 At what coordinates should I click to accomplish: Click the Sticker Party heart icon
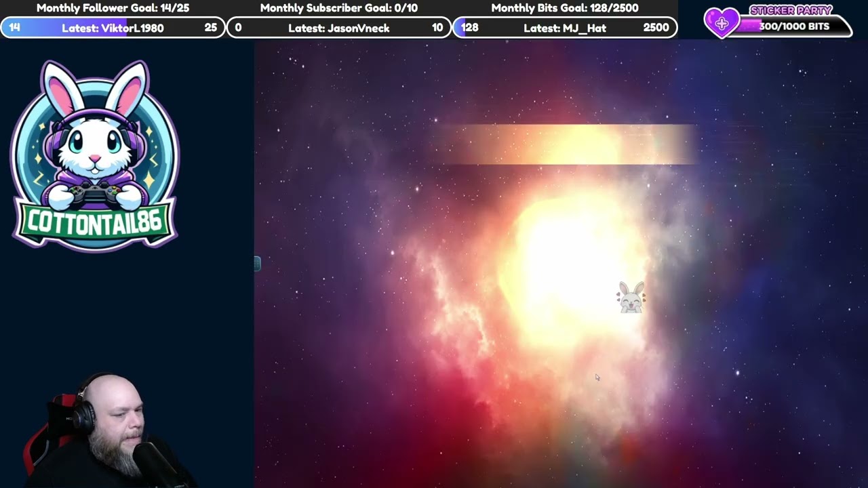(x=722, y=23)
